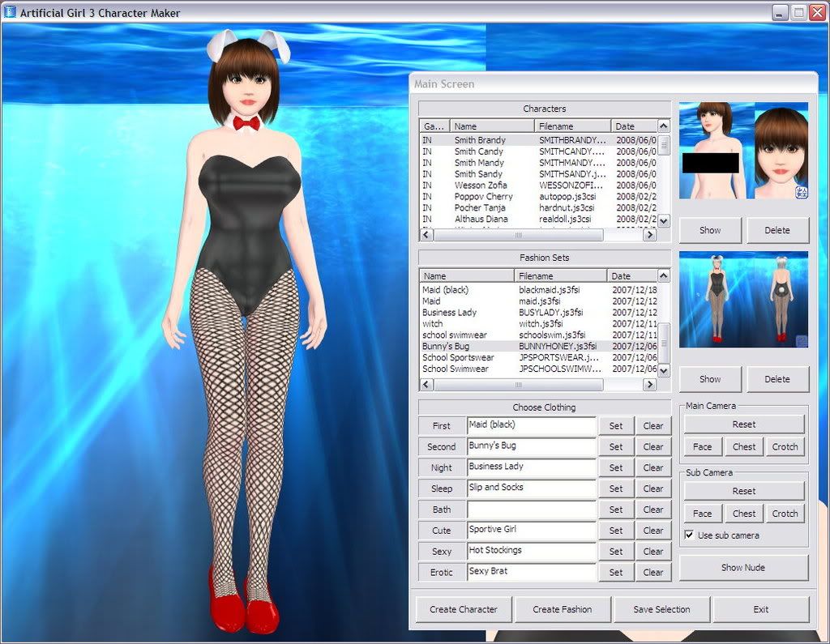Delete the selected character
Screen dimensions: 830x644
(777, 230)
